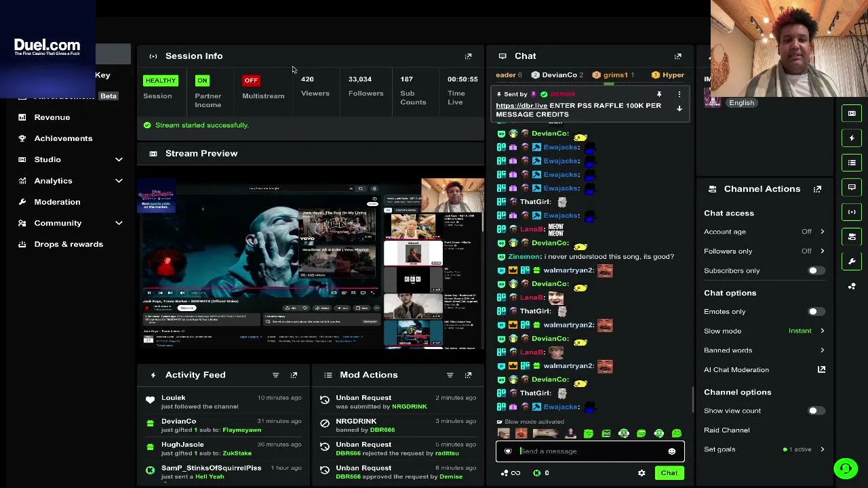
Task: Toggle Session Info widget in right rail
Action: (x=852, y=212)
